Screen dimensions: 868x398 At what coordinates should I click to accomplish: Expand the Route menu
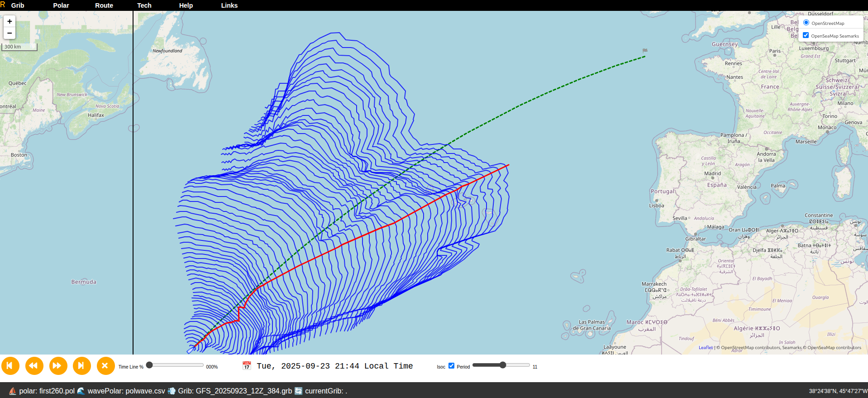[x=104, y=5]
